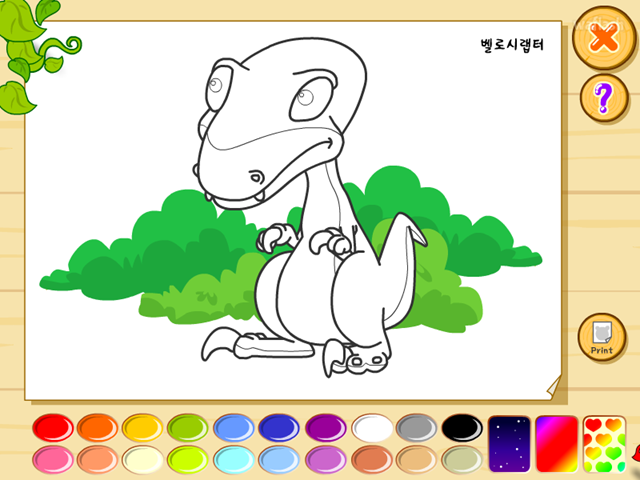Pick the terracotta brown paint color
This screenshot has width=640, height=480.
point(372,460)
